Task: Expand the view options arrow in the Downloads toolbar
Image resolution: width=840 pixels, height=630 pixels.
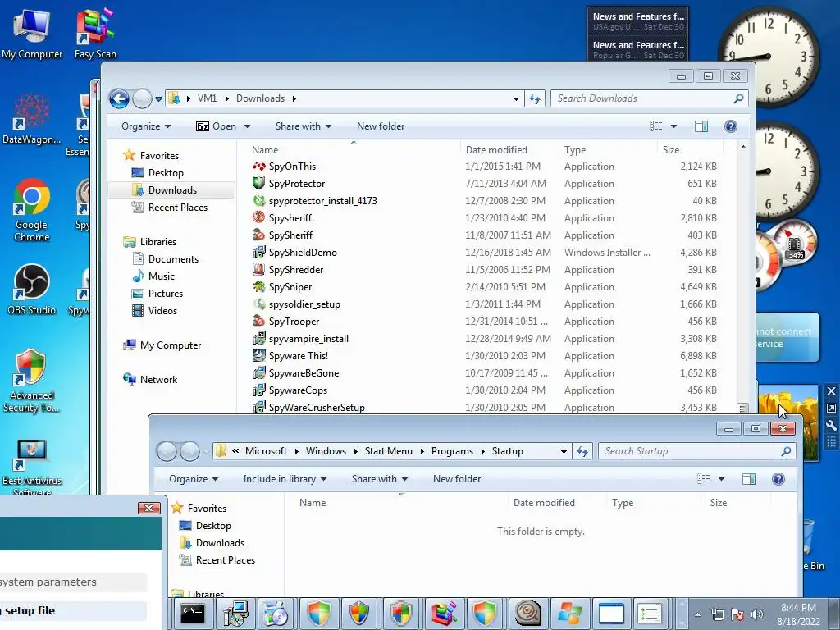Action: pyautogui.click(x=673, y=126)
